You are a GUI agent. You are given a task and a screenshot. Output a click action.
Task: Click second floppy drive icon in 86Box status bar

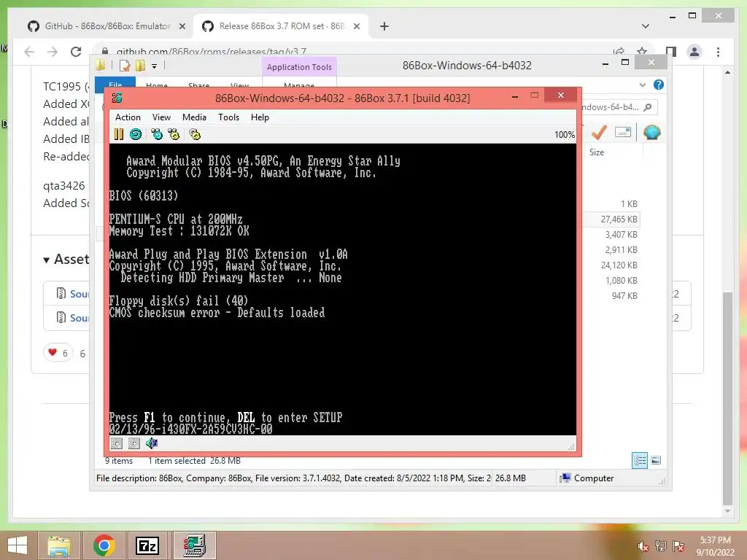pyautogui.click(x=134, y=443)
